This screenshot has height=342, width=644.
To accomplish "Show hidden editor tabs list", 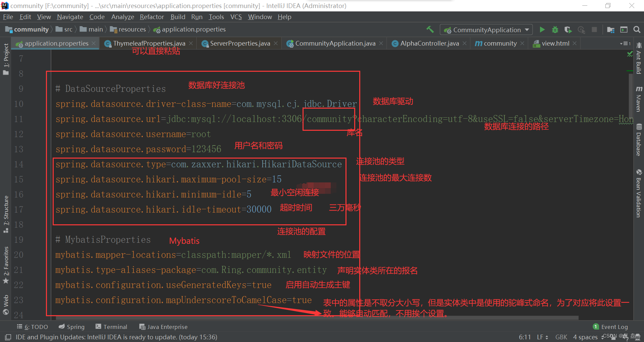I will coord(625,44).
